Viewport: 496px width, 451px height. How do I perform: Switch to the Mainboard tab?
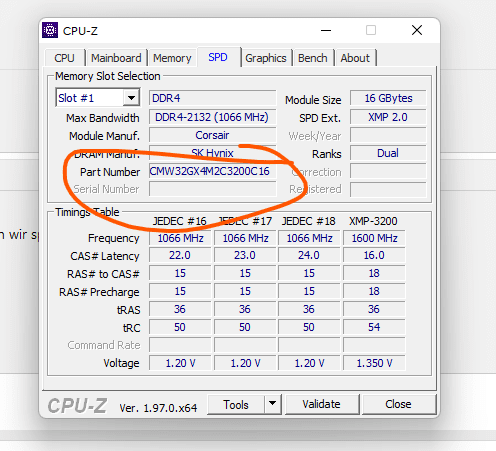coord(116,58)
